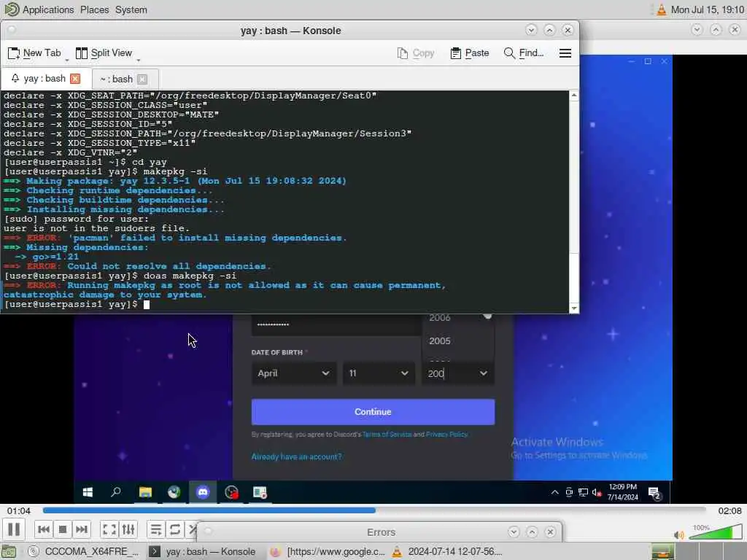Toggle VLC fullscreen mode

[109, 529]
